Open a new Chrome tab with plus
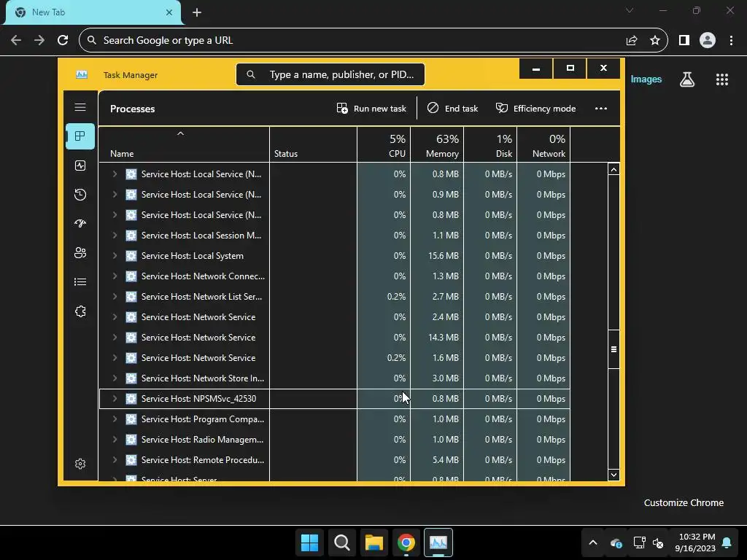 point(197,12)
